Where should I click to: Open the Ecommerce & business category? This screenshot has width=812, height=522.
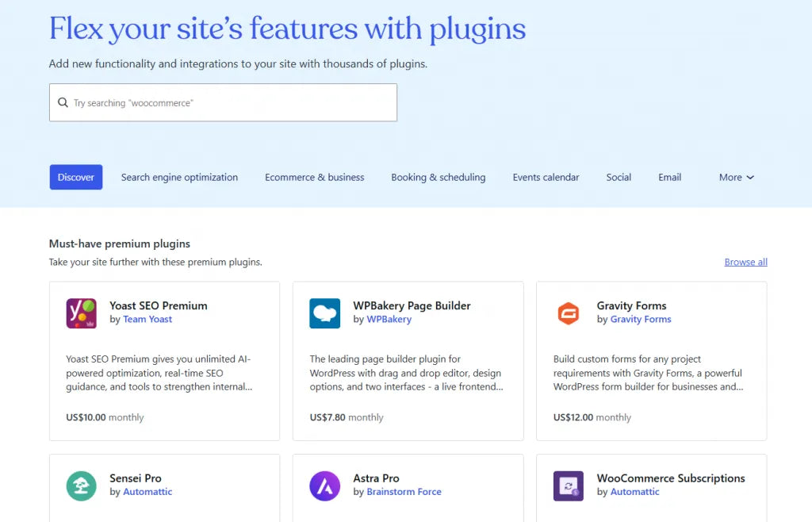pyautogui.click(x=314, y=177)
